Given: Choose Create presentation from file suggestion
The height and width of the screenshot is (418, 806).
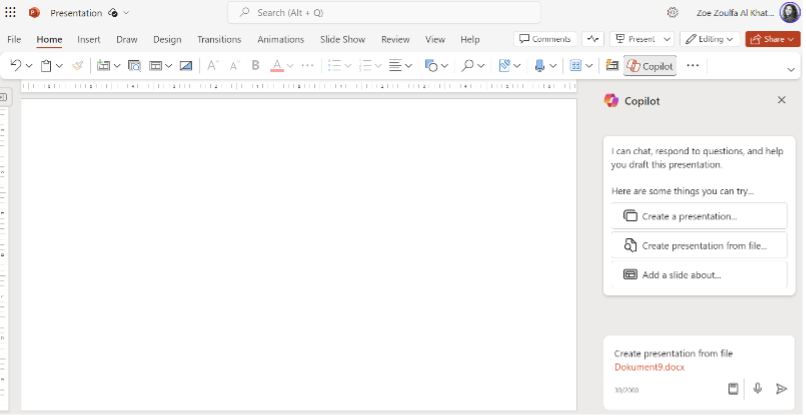Looking at the screenshot, I should 699,245.
